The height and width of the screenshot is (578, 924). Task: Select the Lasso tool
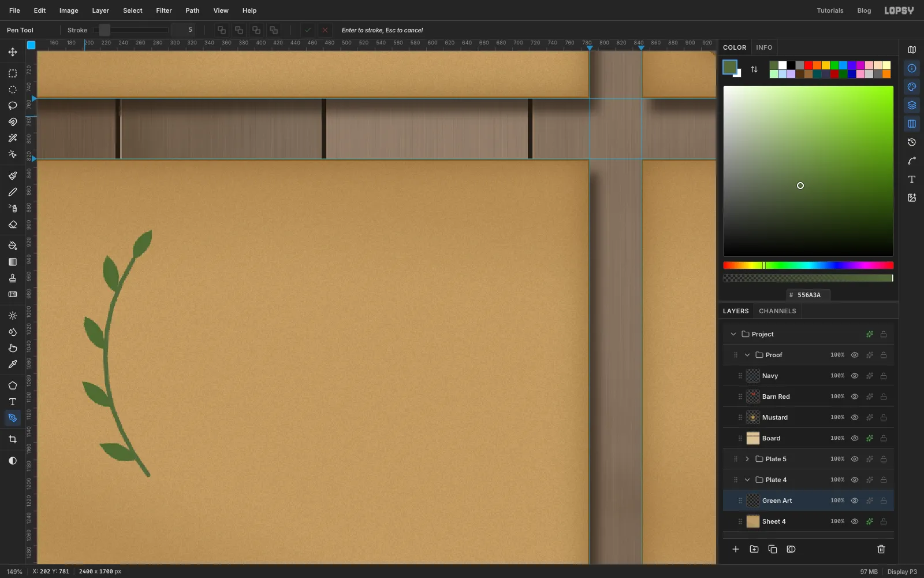pyautogui.click(x=13, y=106)
